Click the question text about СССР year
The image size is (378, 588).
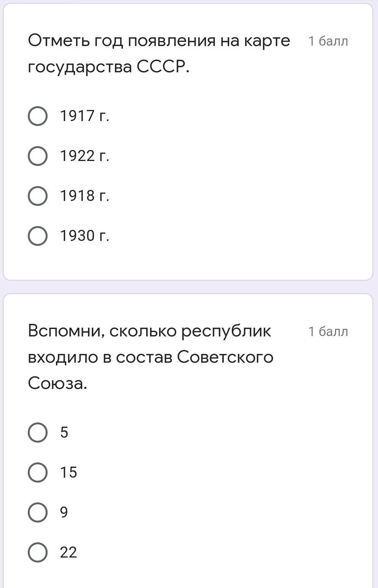pyautogui.click(x=159, y=53)
